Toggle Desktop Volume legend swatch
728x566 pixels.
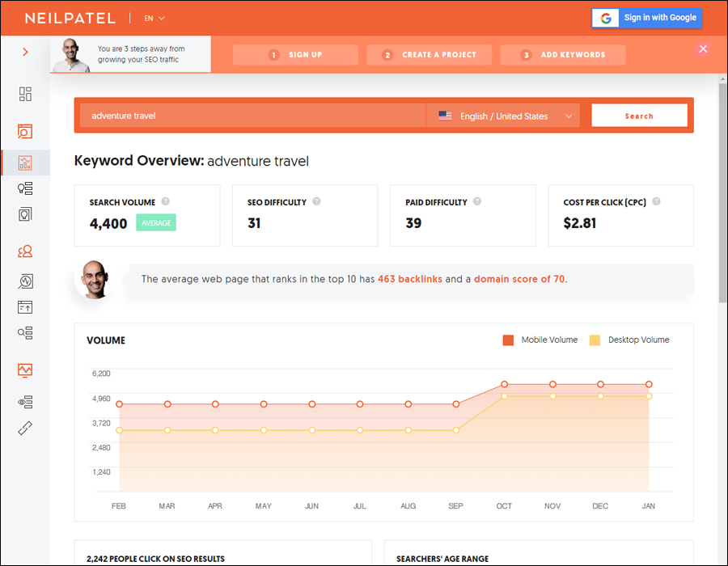click(x=595, y=340)
